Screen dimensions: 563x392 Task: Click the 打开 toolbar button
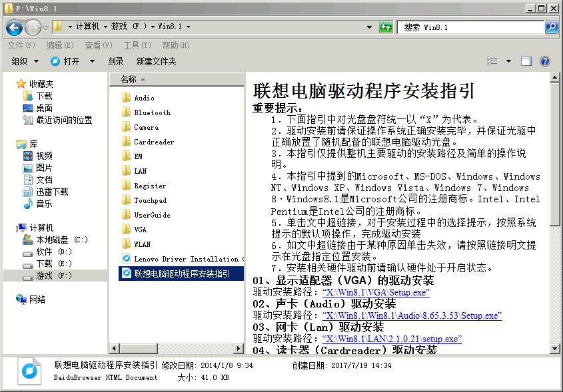(65, 61)
